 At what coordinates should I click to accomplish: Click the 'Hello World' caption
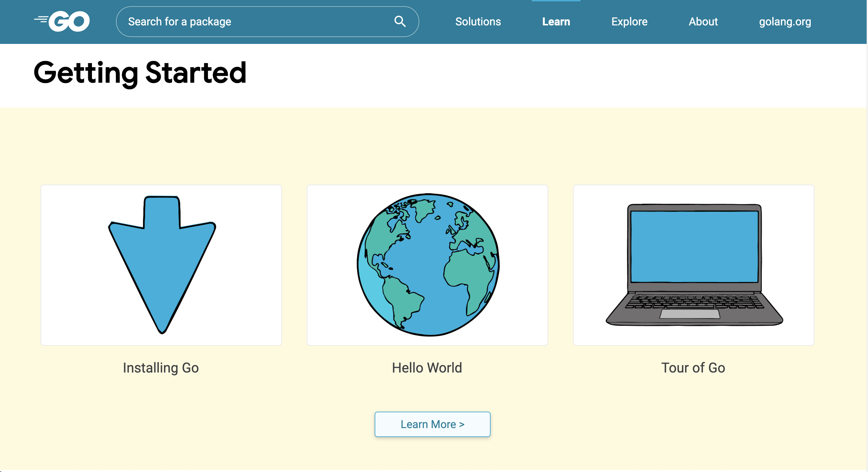(427, 368)
